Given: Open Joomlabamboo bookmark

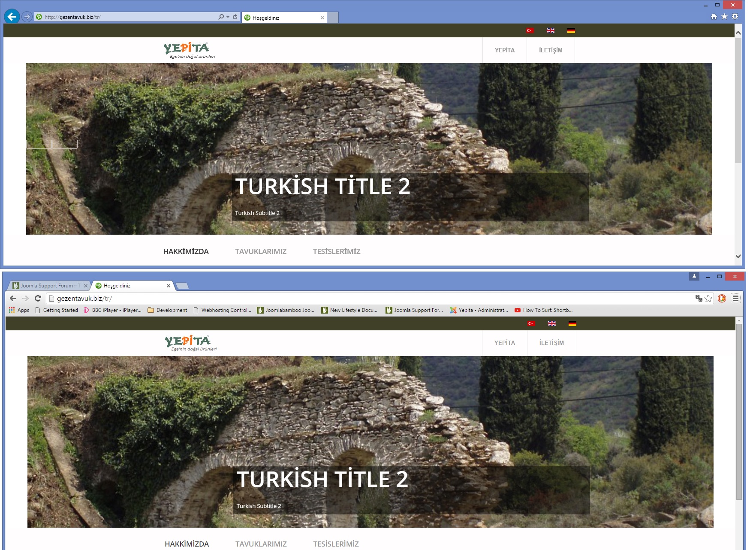Looking at the screenshot, I should click(x=286, y=310).
